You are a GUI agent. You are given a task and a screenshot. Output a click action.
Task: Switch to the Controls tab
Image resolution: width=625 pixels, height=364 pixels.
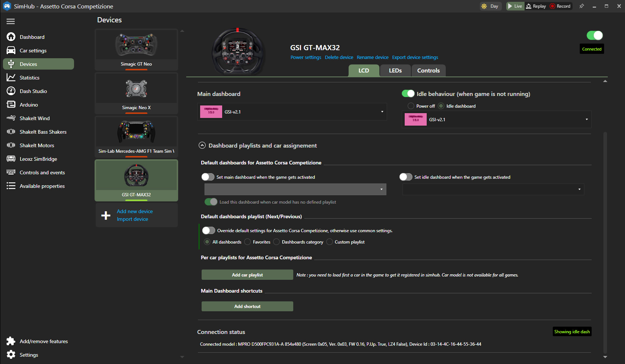428,71
